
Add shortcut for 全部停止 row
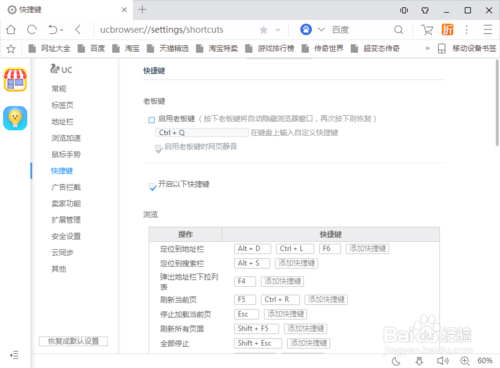[x=309, y=343]
